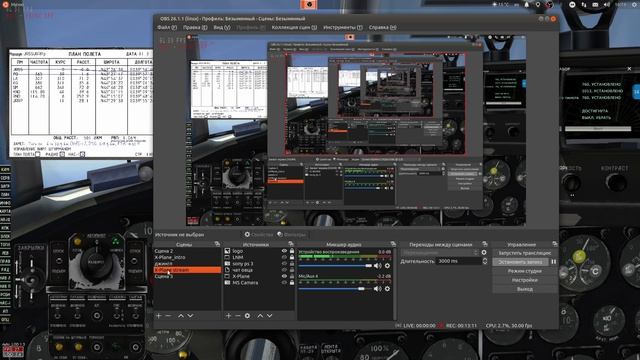640x360 pixels.
Task: Toggle visibility of the MS Camera source
Action: [284, 282]
